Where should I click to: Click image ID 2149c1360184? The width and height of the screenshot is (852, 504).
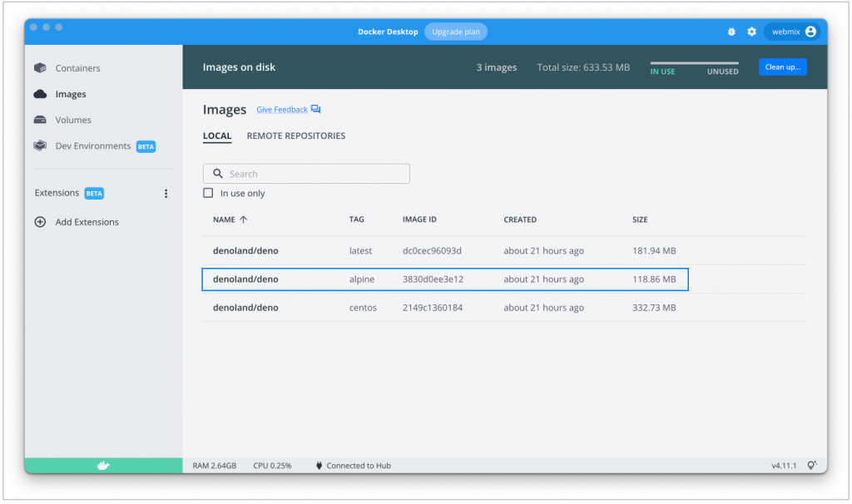click(x=433, y=308)
